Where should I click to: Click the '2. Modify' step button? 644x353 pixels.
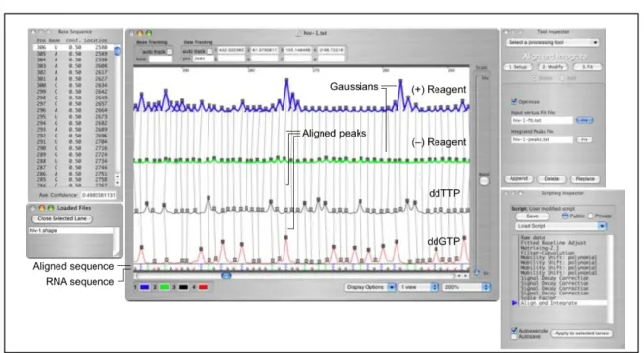pos(552,67)
